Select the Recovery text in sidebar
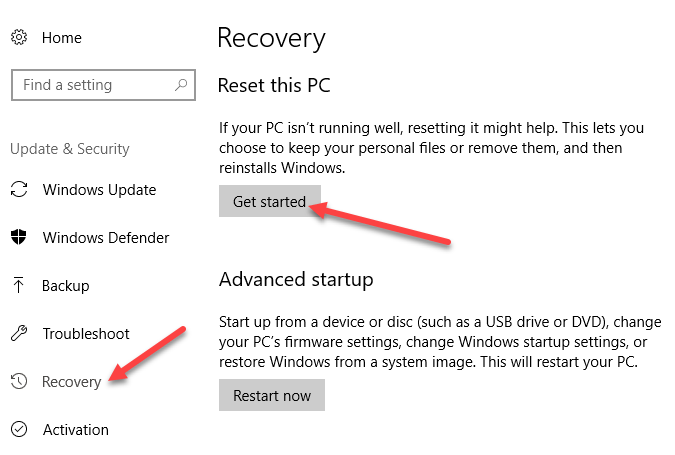The height and width of the screenshot is (455, 675). tap(71, 382)
